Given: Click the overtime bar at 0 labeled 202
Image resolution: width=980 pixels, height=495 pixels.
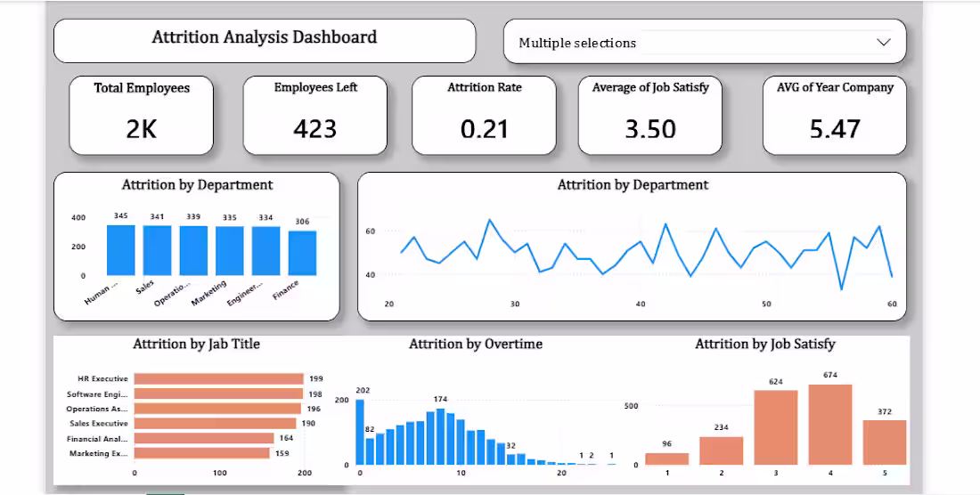Looking at the screenshot, I should [359, 432].
